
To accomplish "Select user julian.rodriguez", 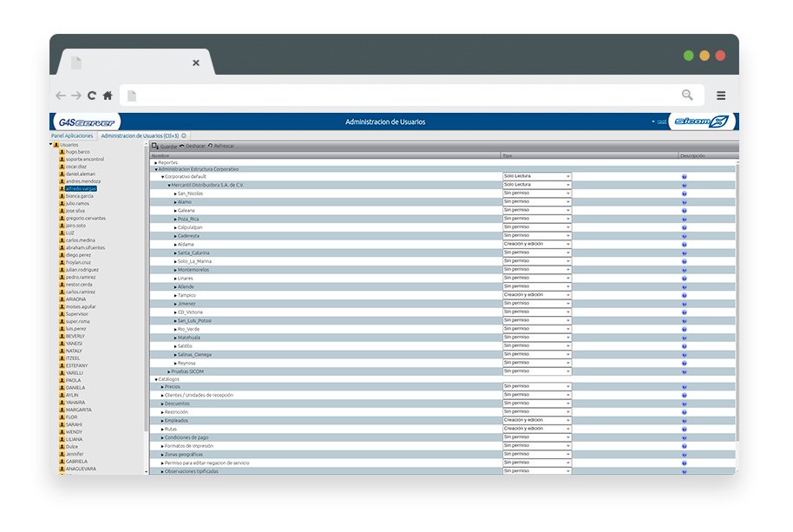I will (82, 270).
